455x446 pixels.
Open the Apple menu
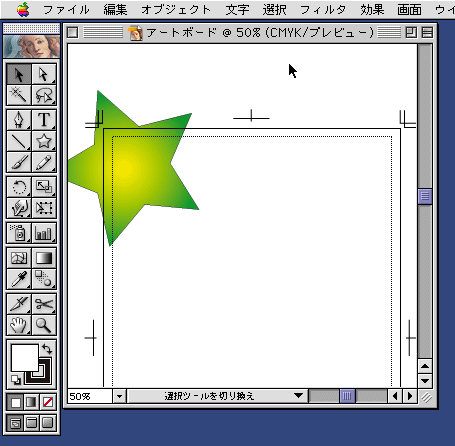(x=23, y=9)
